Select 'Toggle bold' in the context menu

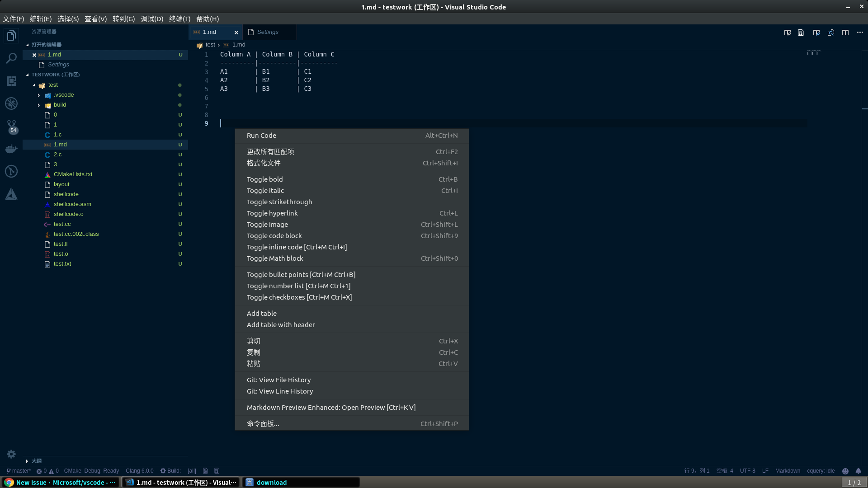(x=264, y=179)
